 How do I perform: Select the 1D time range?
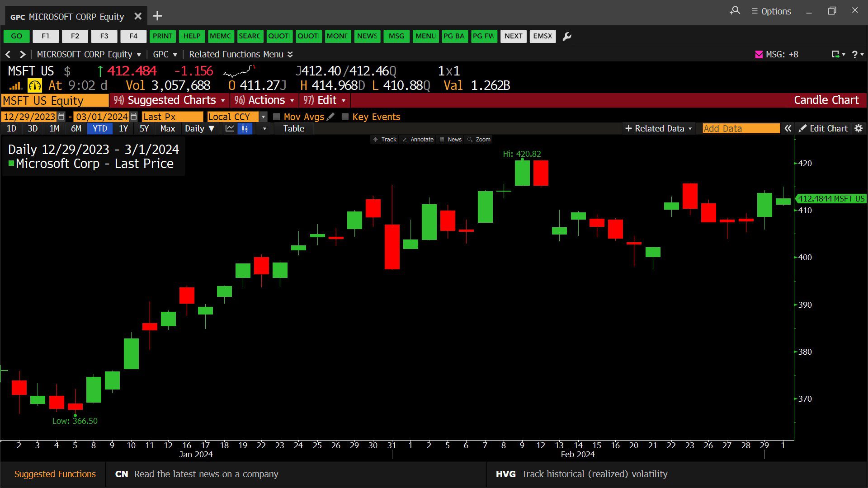(12, 128)
